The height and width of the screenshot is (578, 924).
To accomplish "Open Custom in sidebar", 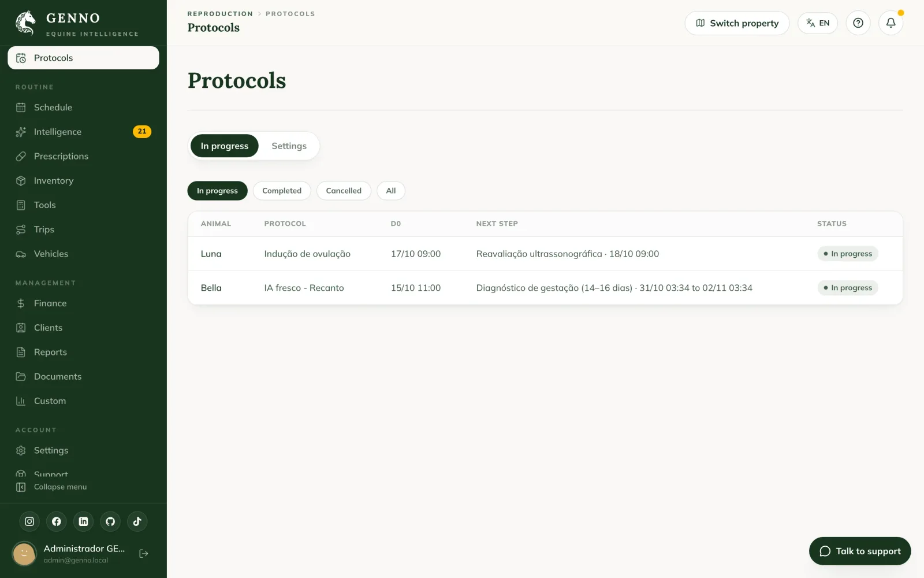I will (83, 401).
